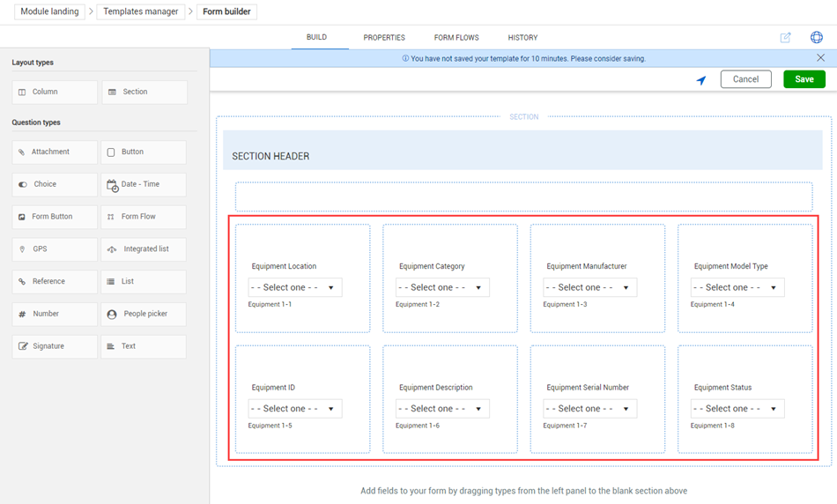Viewport: 837px width, 504px height.
Task: Go to Templates manager breadcrumb
Action: (x=141, y=11)
